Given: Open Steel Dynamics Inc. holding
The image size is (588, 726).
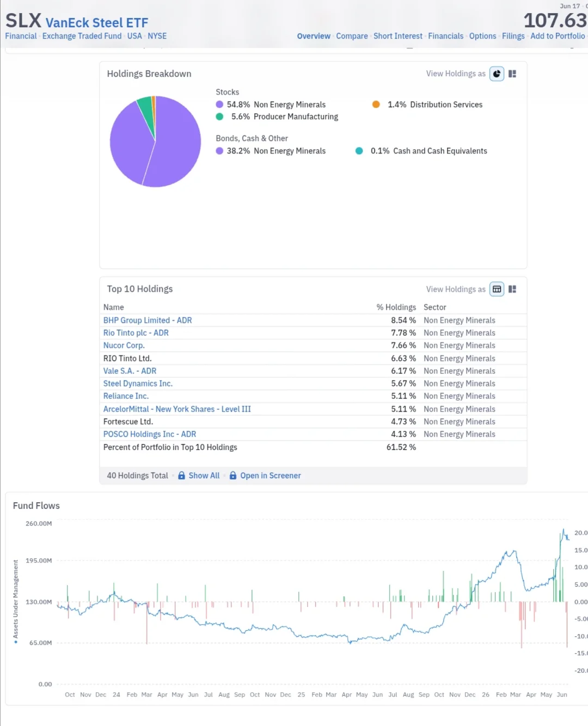Looking at the screenshot, I should (138, 384).
